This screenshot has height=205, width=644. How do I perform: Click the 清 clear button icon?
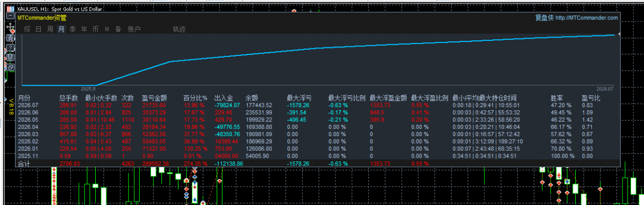[x=10, y=38]
